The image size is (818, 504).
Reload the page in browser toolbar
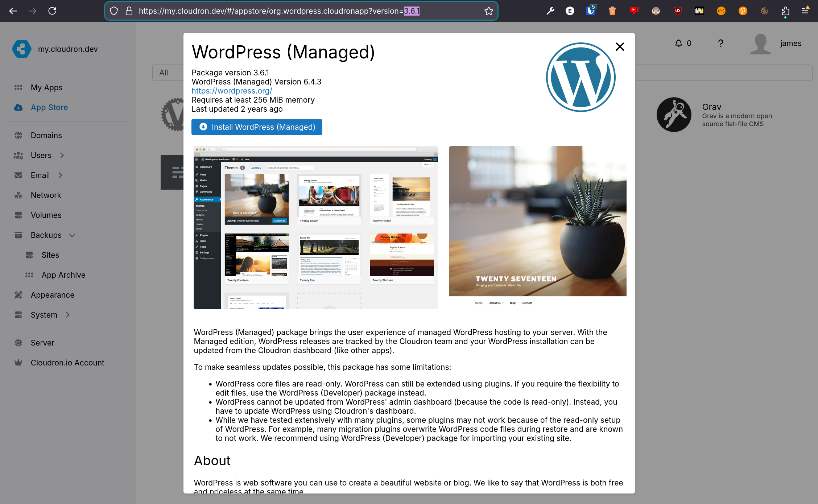click(x=52, y=11)
